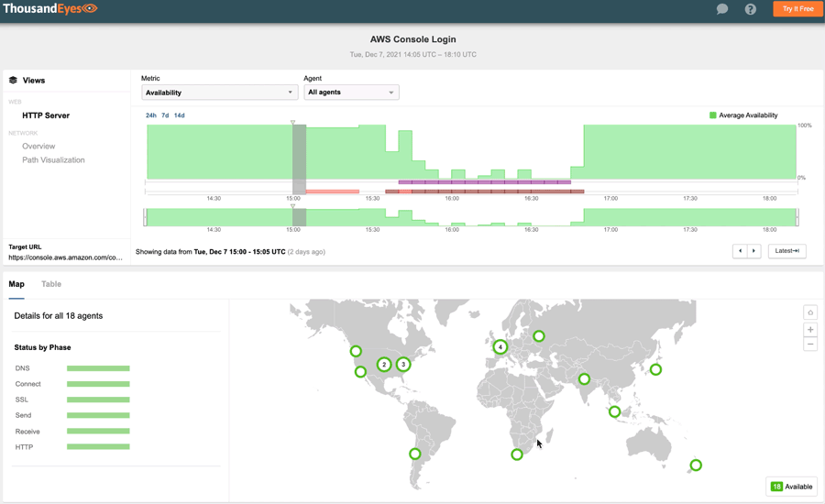Open the chat messages icon
This screenshot has width=825, height=504.
722,9
